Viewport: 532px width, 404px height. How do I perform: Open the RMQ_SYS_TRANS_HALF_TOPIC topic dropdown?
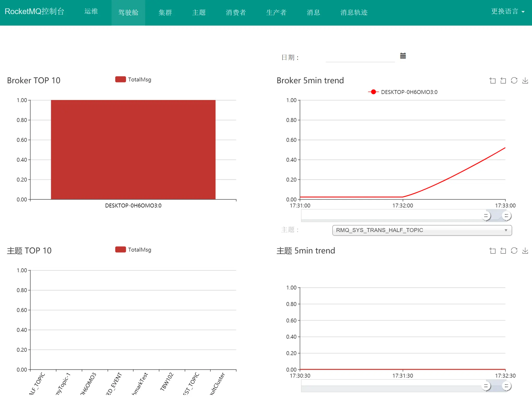point(422,230)
